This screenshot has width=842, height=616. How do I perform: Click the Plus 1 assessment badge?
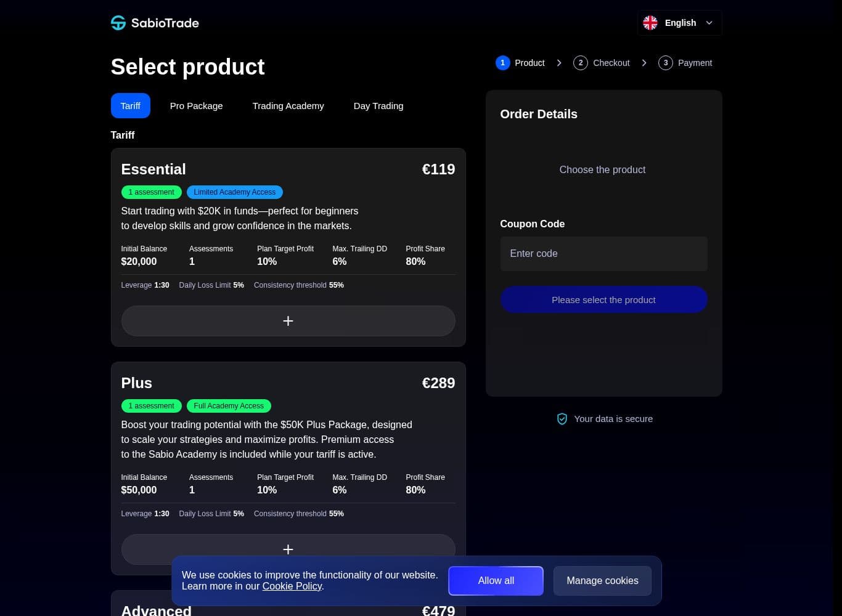click(x=152, y=406)
